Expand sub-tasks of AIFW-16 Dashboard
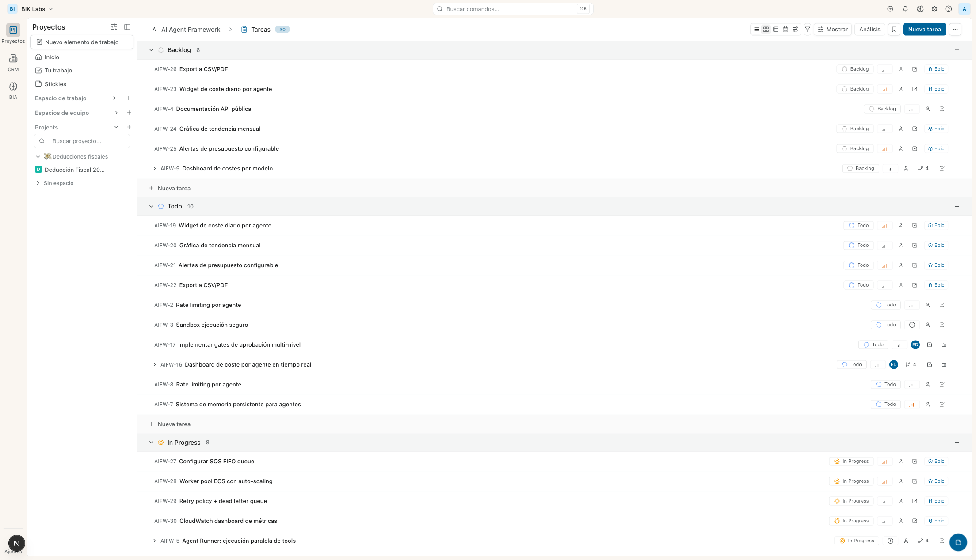 pos(154,365)
